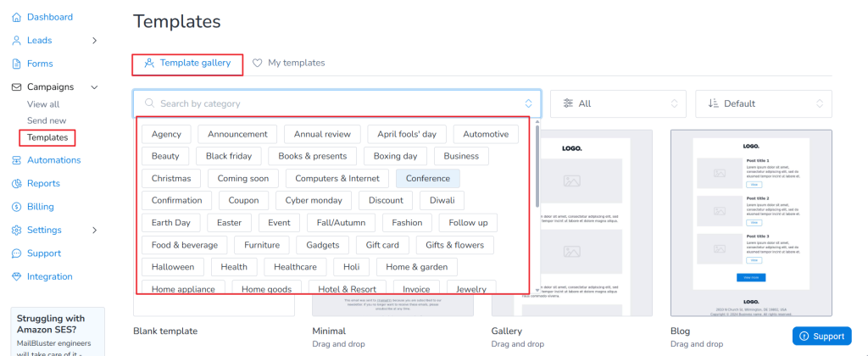The width and height of the screenshot is (868, 356).
Task: Open View all under Campaigns
Action: coord(43,104)
